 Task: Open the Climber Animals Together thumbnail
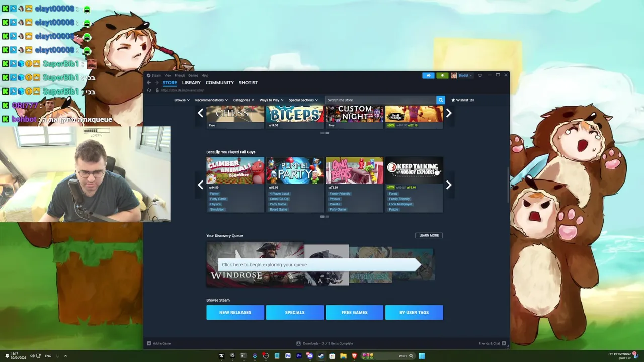(x=235, y=170)
